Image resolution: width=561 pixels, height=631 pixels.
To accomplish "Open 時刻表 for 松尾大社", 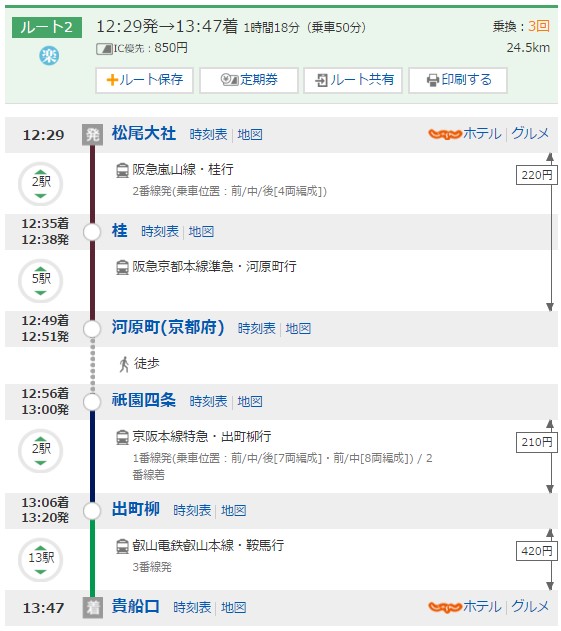I will click(208, 134).
